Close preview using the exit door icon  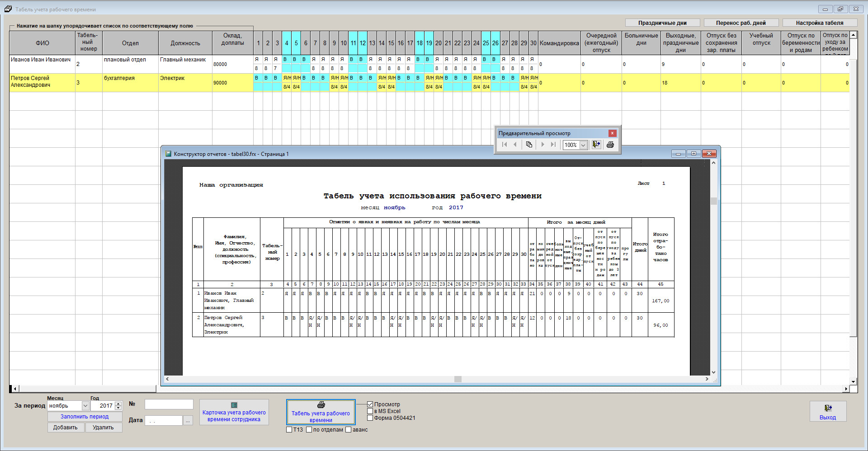(596, 145)
